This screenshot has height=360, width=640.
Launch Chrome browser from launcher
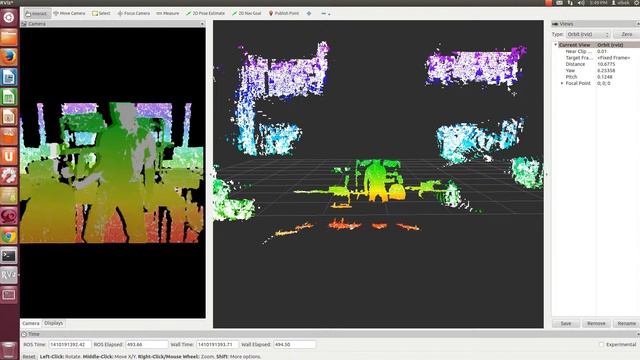(9, 236)
